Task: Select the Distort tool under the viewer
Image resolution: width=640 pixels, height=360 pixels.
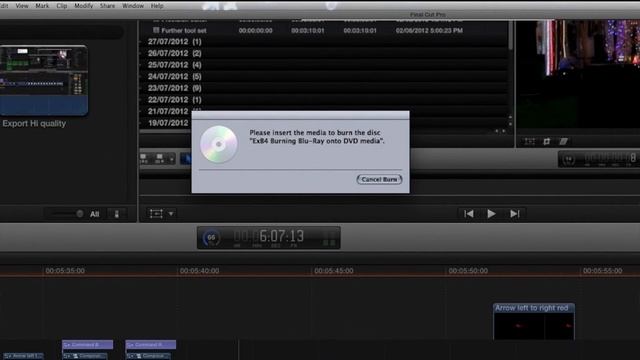Action: [563, 141]
